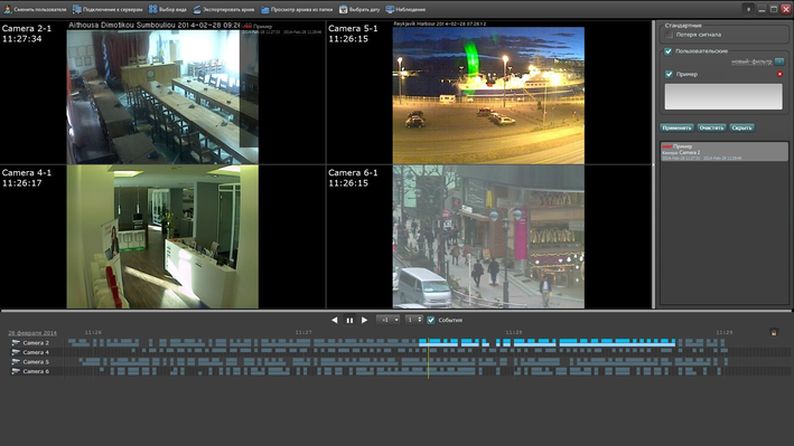
Task: Click the export archive (Экспортировать архив) icon
Action: (x=196, y=9)
